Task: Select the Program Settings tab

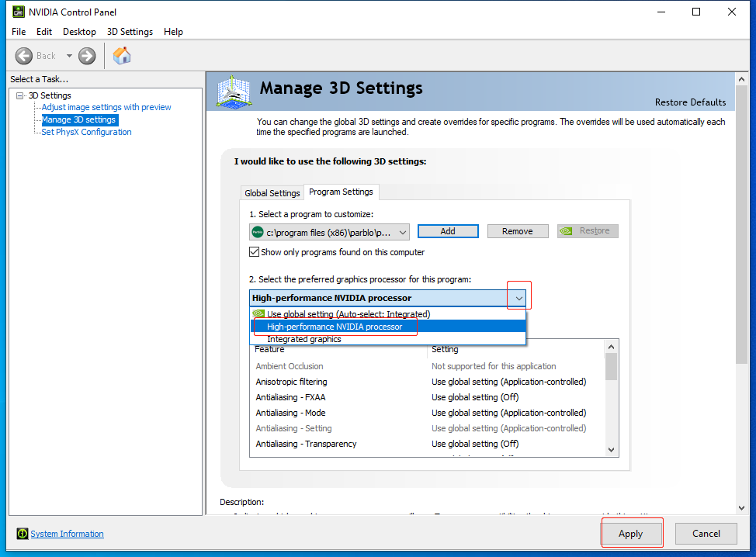Action: pyautogui.click(x=341, y=192)
